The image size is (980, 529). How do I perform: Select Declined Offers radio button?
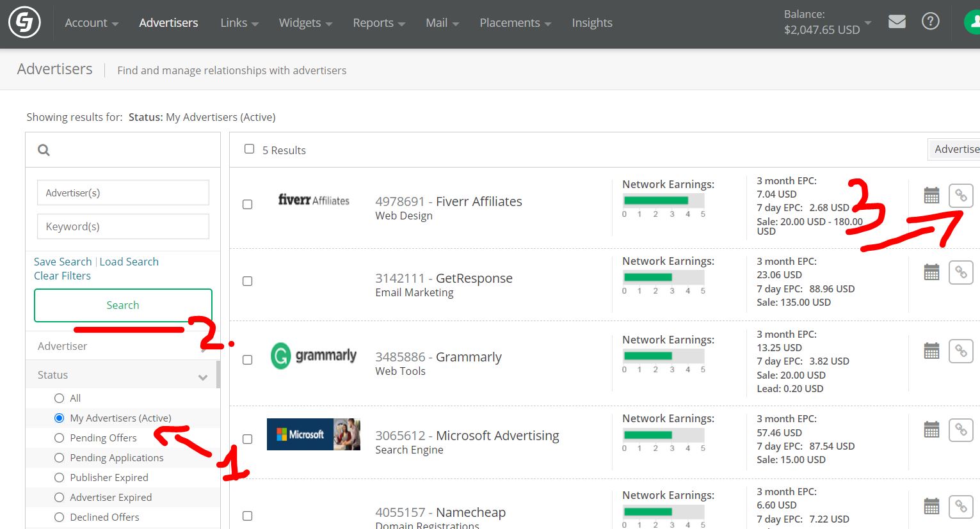click(59, 517)
